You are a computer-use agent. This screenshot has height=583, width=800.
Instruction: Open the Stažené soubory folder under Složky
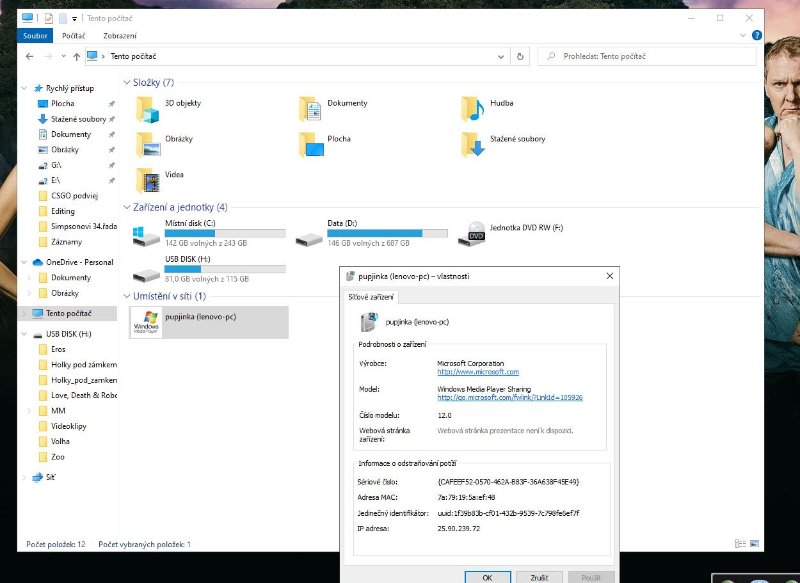tap(472, 145)
